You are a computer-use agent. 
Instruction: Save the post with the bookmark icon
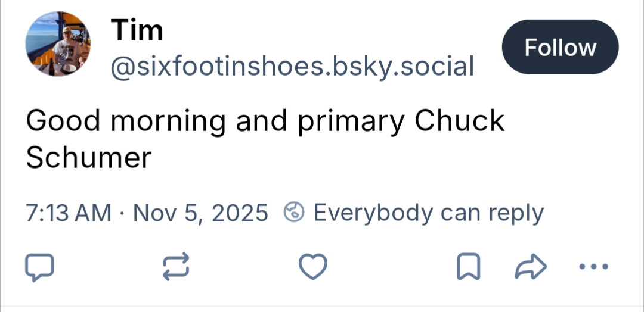[468, 267]
